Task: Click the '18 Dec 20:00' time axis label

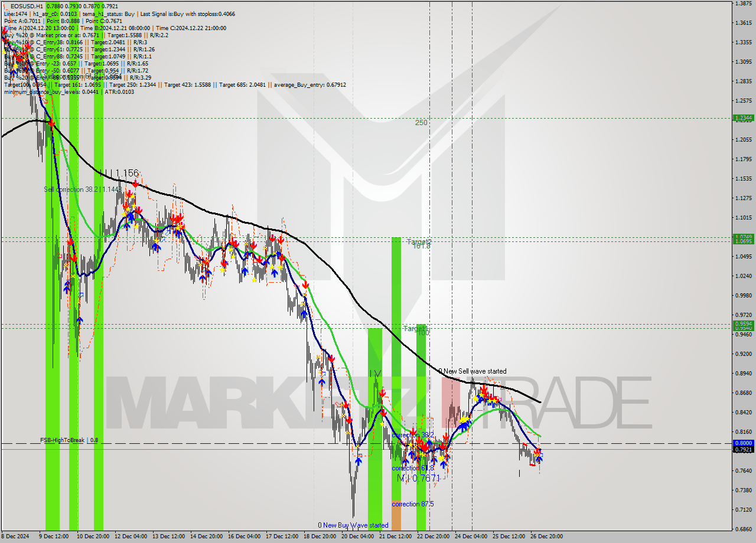Action: (x=320, y=537)
